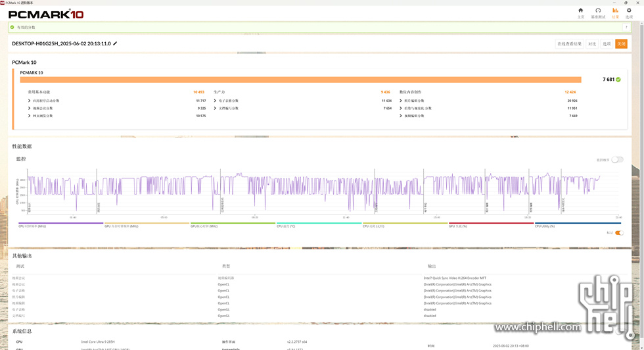Open the Results (结果) bar chart icon
This screenshot has width=644, height=350.
615,11
